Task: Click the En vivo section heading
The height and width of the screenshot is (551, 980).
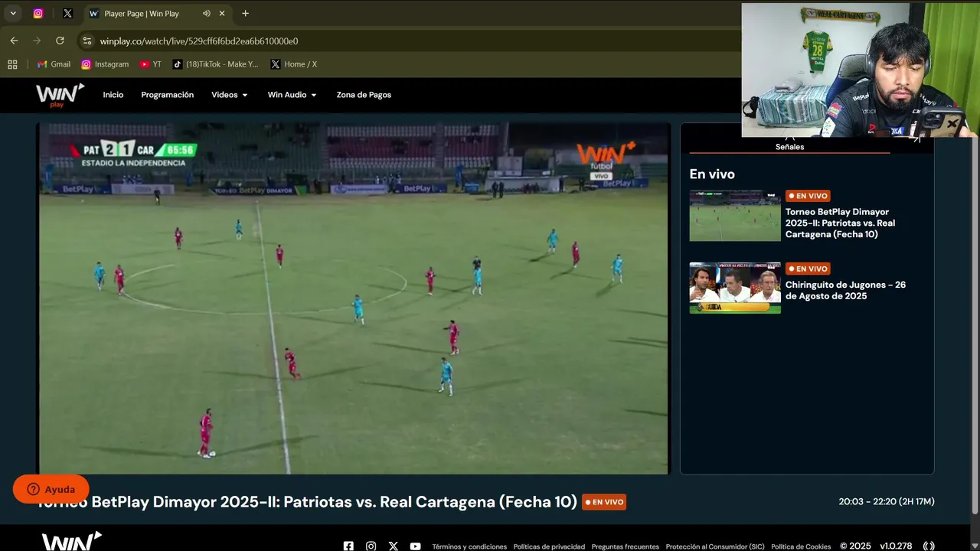Action: [x=712, y=174]
